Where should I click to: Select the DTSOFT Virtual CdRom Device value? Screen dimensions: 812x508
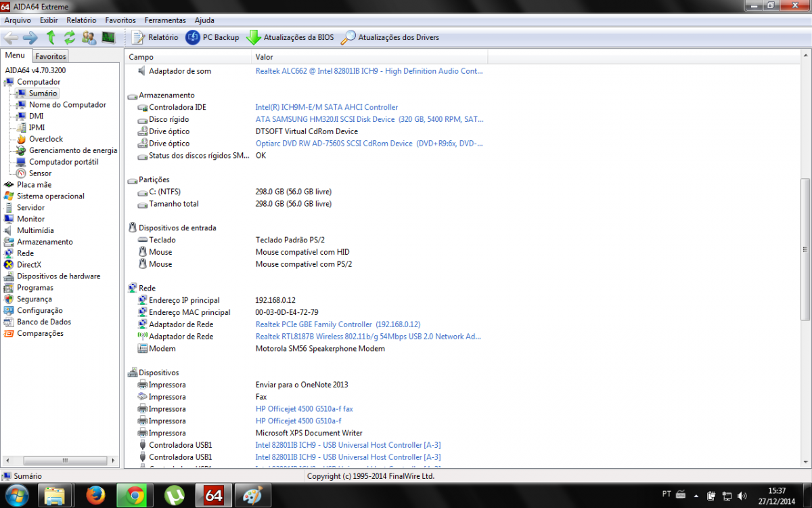(307, 131)
